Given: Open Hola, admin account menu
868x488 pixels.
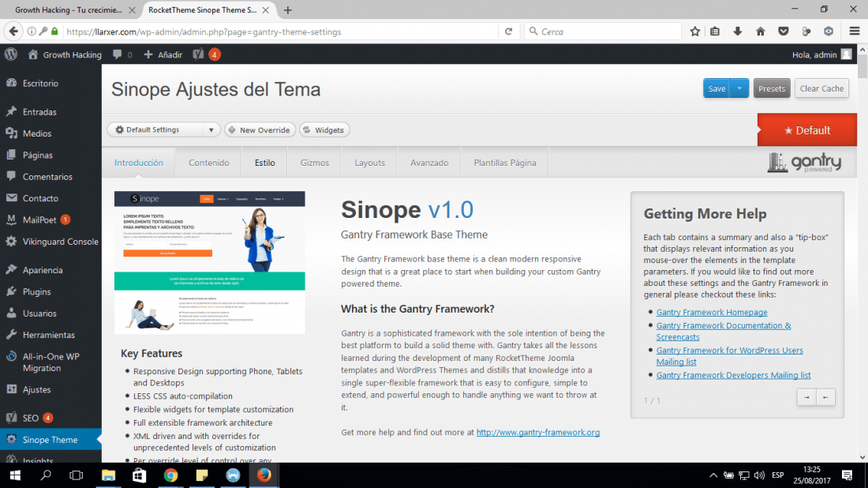Looking at the screenshot, I should point(821,54).
